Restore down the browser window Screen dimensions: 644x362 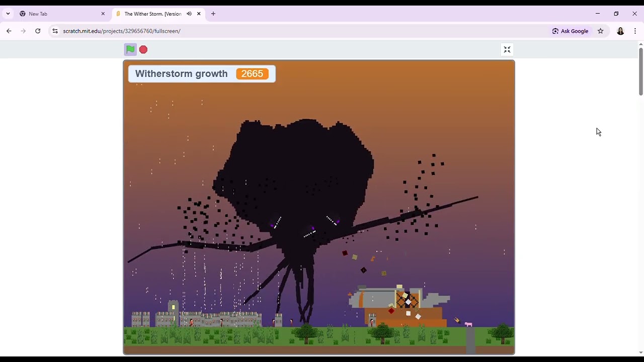coord(616,14)
